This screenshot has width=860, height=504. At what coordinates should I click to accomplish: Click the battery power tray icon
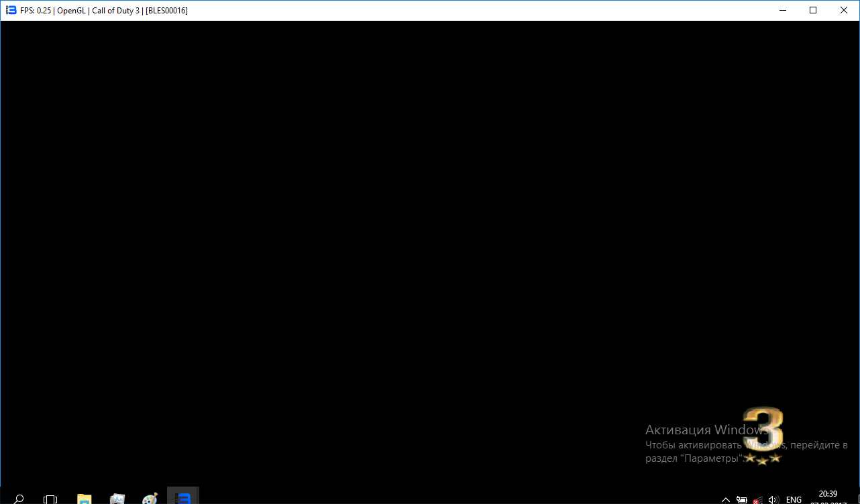742,499
